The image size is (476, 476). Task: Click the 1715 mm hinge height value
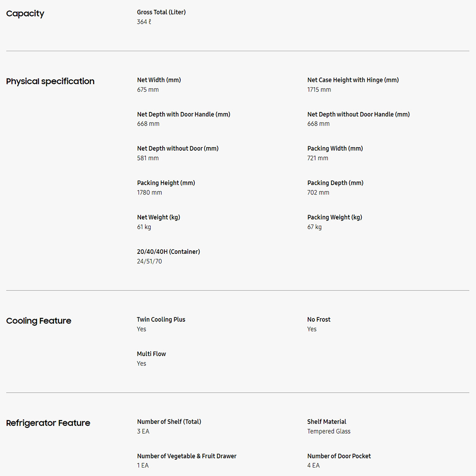coord(319,90)
